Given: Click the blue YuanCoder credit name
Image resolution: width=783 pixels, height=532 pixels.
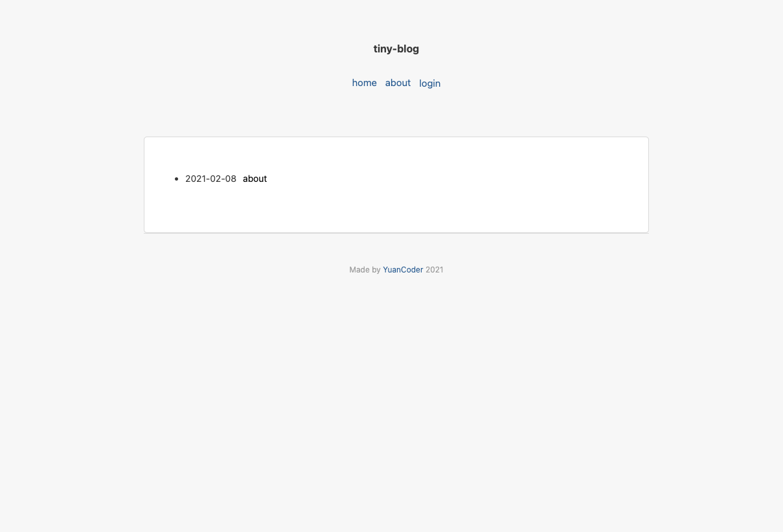Looking at the screenshot, I should [x=403, y=270].
